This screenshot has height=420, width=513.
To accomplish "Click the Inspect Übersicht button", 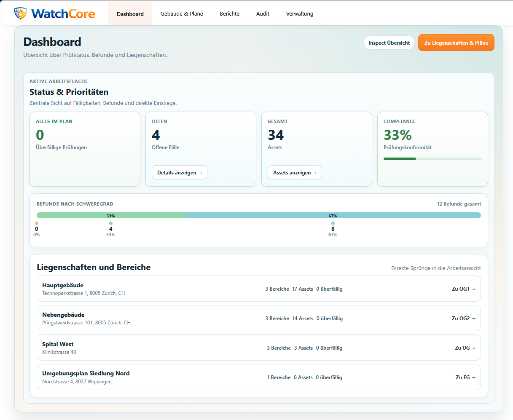I will pos(389,43).
